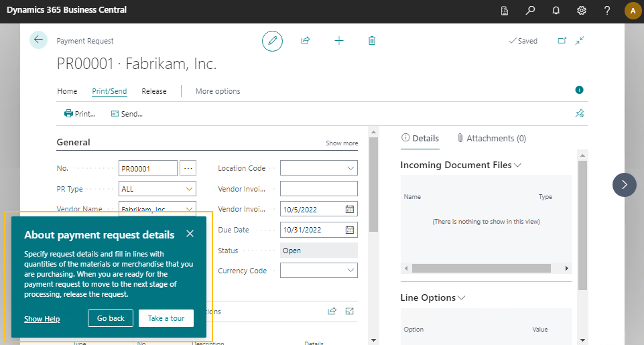644x345 pixels.
Task: Open the Due Date calendar picker
Action: pyautogui.click(x=349, y=230)
